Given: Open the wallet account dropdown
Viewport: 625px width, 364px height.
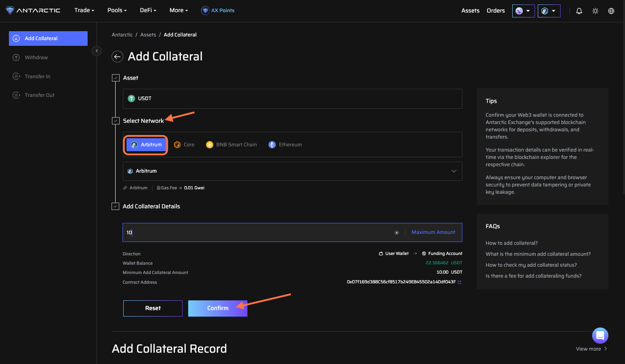Looking at the screenshot, I should point(524,11).
